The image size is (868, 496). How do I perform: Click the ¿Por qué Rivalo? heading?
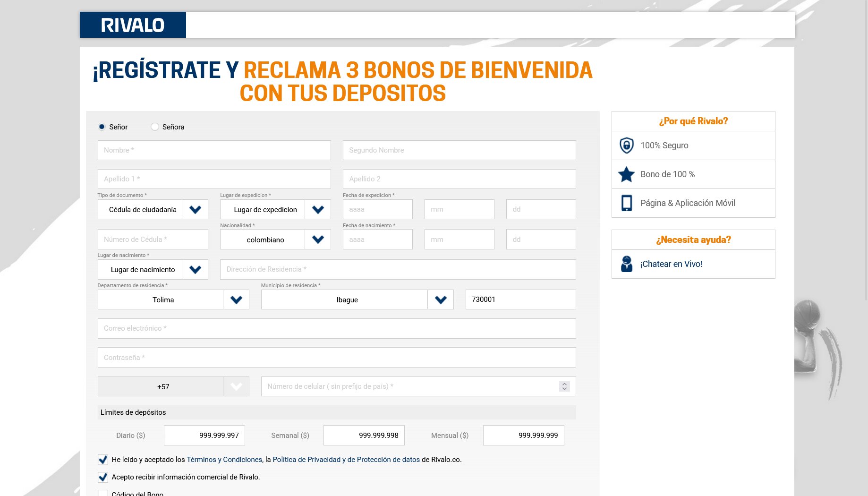tap(693, 121)
